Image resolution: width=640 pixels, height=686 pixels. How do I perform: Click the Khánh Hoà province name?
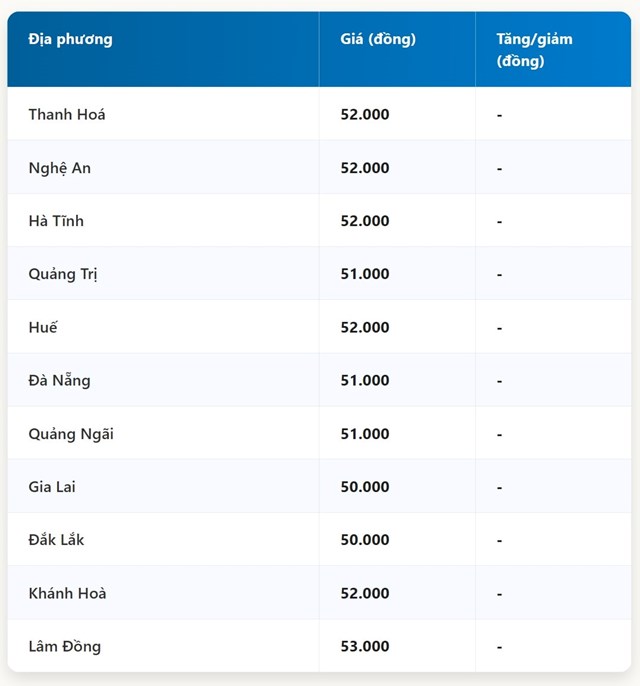67,593
